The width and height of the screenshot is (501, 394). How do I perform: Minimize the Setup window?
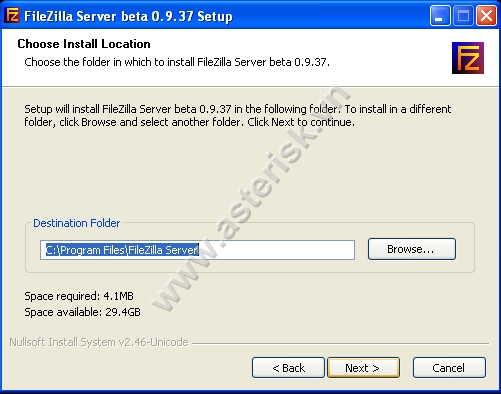(439, 16)
